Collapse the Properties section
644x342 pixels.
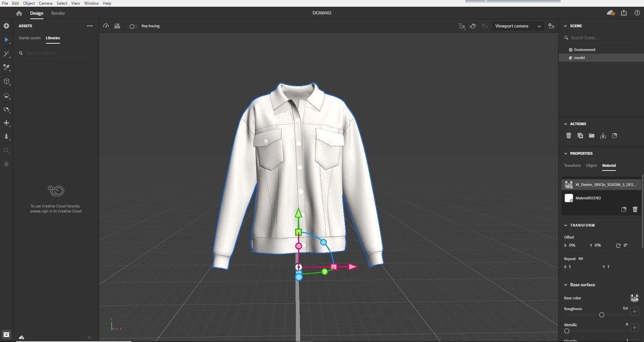click(x=566, y=153)
